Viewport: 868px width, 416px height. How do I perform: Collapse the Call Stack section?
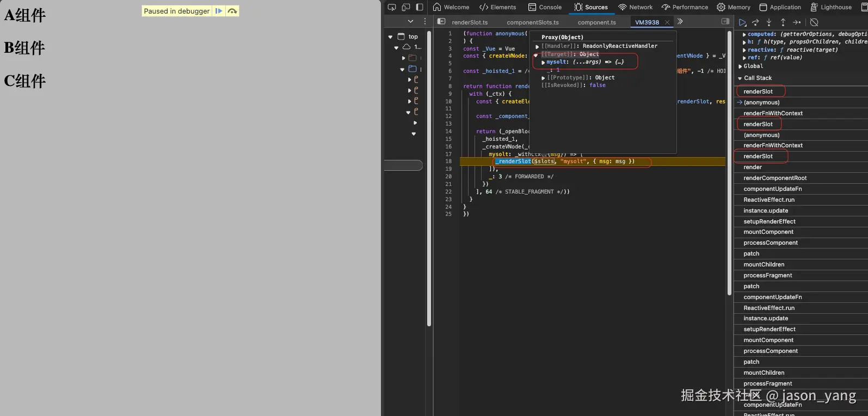(740, 78)
